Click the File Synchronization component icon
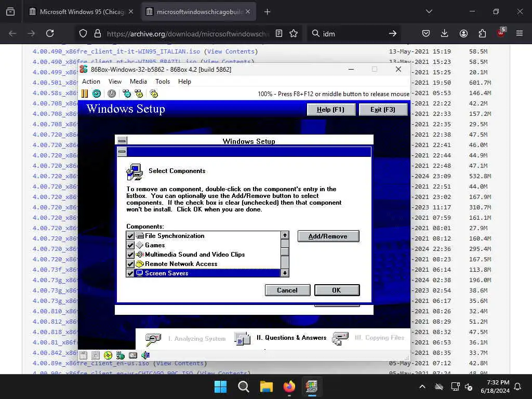Viewport: 532px width, 399px height. pos(140,236)
